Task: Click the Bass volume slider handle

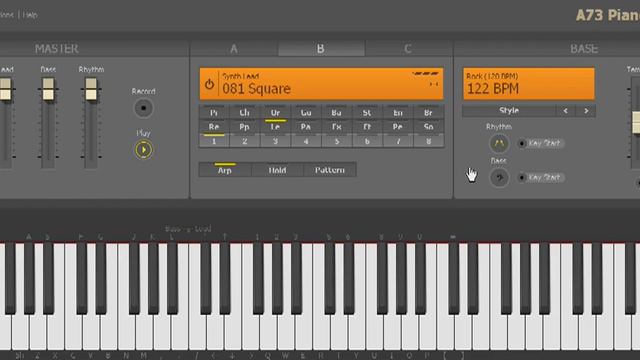Action: [48, 89]
